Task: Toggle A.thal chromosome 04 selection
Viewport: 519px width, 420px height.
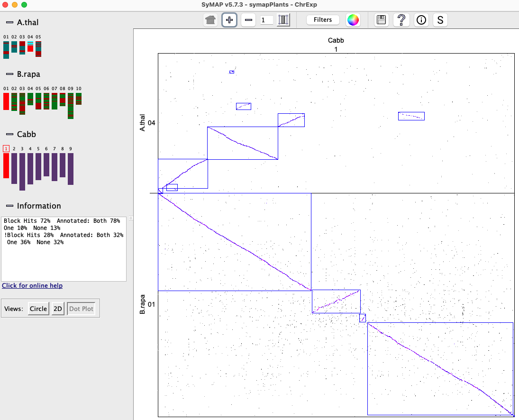Action: coord(30,46)
